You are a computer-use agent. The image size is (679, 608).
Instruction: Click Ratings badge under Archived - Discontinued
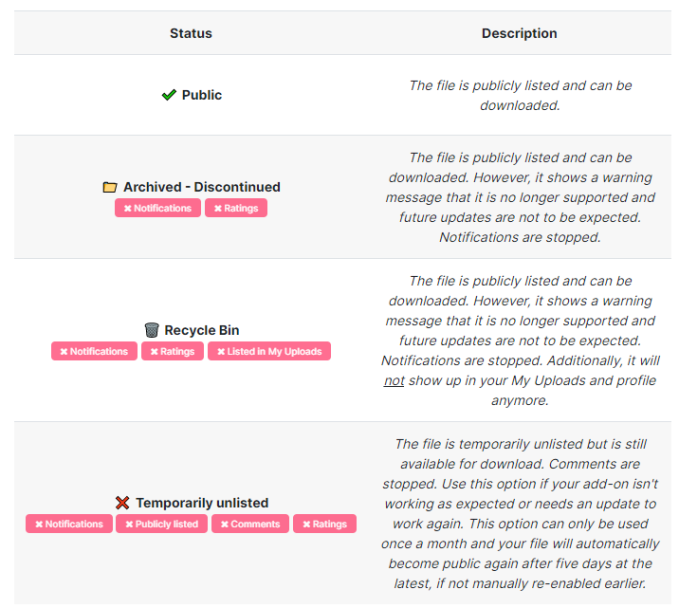coord(236,208)
